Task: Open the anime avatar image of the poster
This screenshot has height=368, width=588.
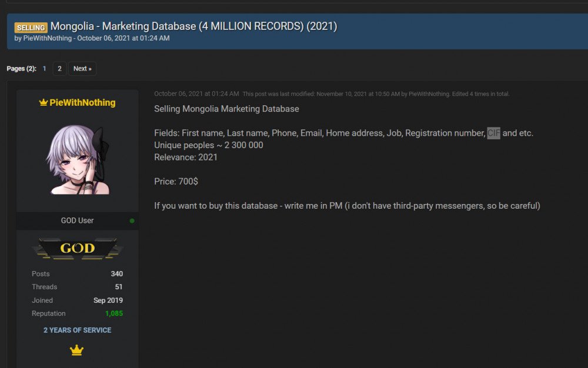Action: pyautogui.click(x=77, y=160)
